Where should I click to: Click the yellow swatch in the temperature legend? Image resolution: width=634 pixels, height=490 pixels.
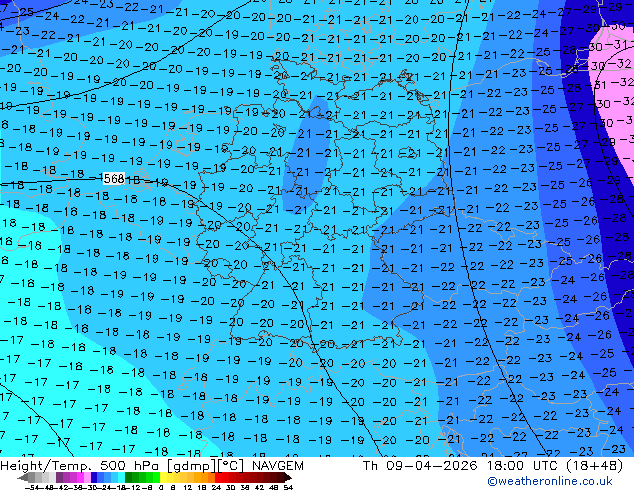tap(163, 477)
